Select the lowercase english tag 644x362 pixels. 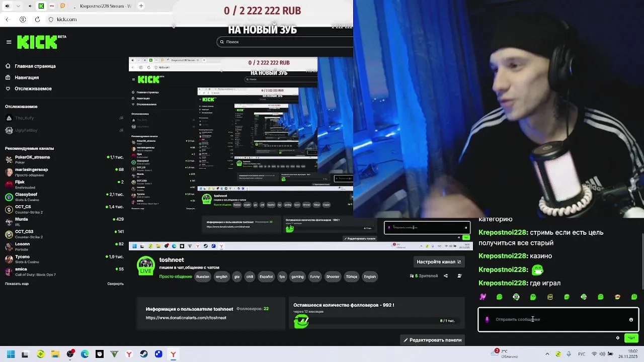221,277
